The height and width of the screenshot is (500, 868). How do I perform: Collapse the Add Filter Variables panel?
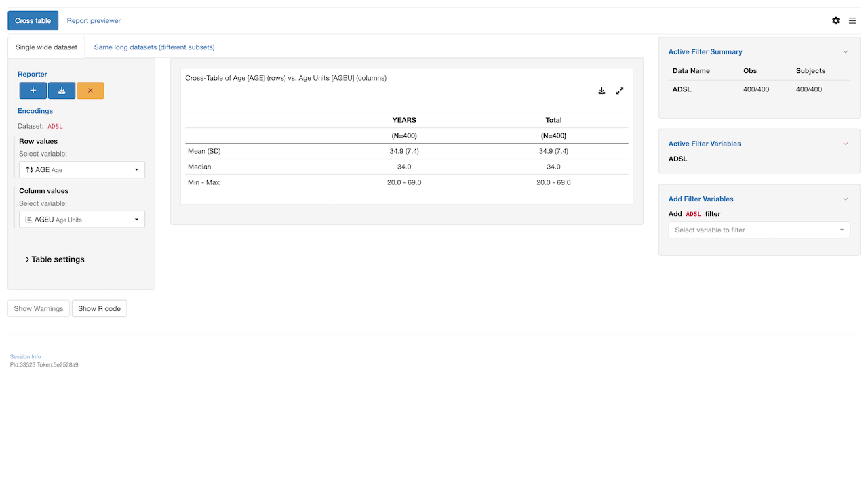click(845, 199)
